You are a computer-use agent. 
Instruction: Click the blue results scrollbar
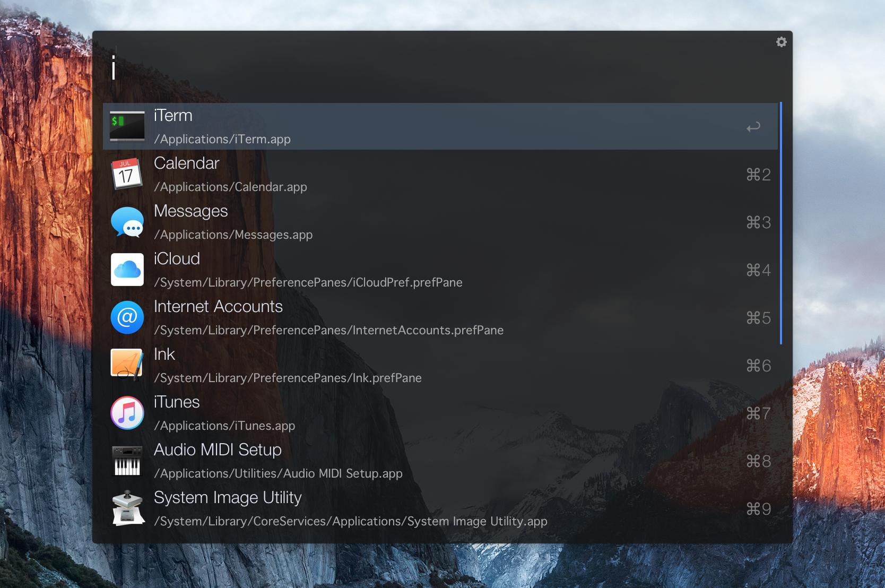click(x=780, y=223)
